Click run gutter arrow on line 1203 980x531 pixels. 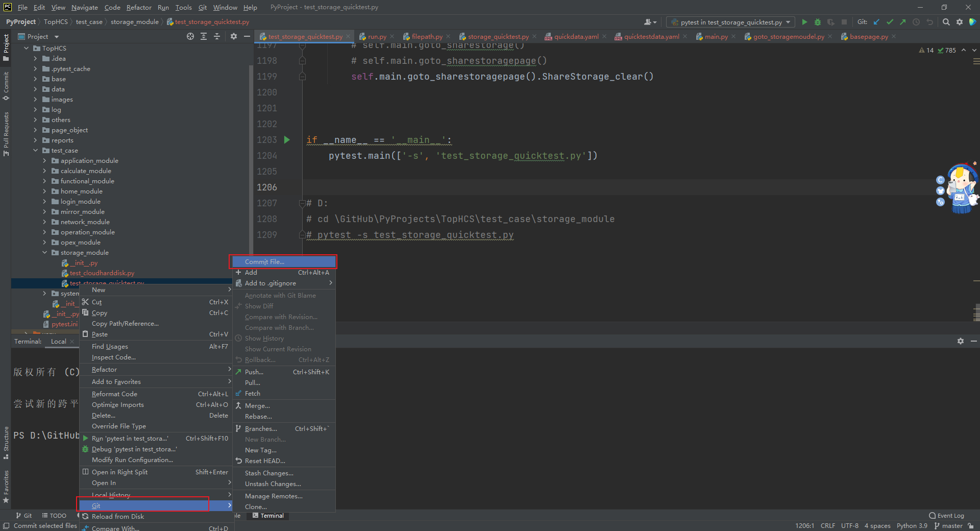[287, 140]
